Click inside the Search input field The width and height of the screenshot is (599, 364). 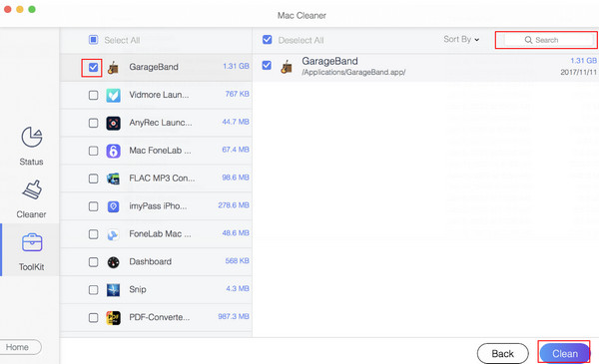point(549,40)
